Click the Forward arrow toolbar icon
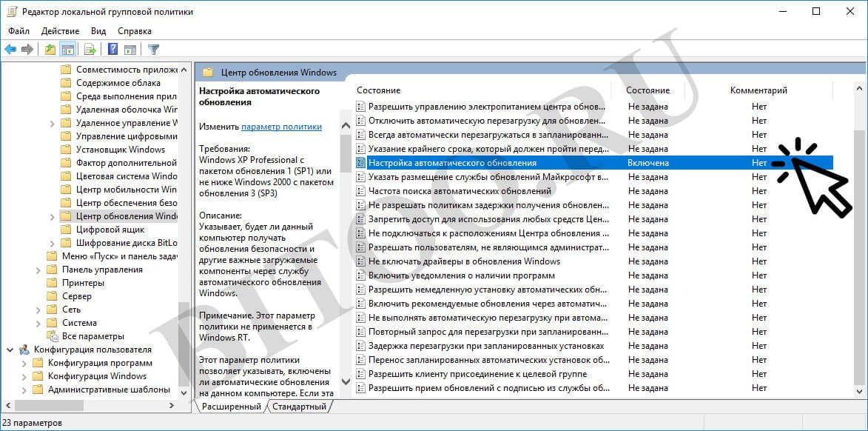Viewport: 868px width, 431px height. pyautogui.click(x=27, y=50)
